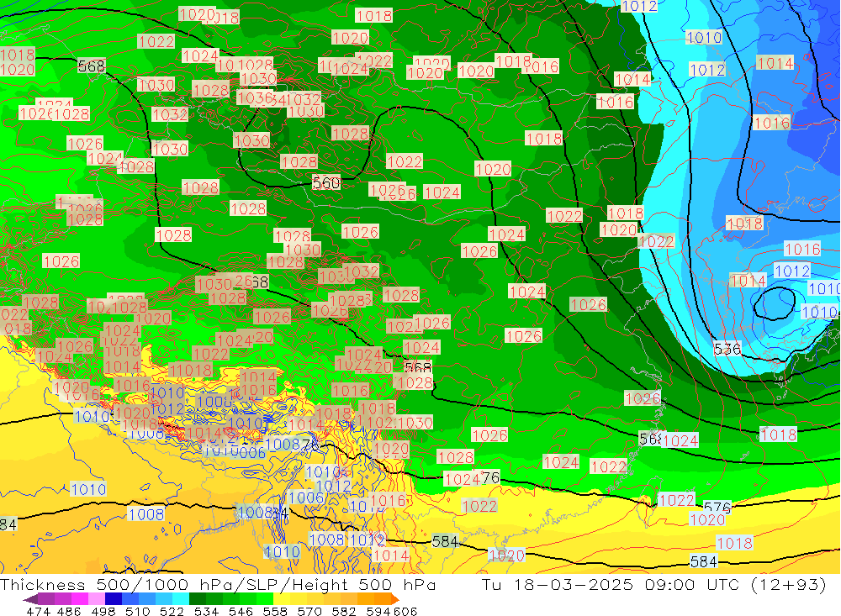Select the brightest green legend swatch
The height and width of the screenshot is (616, 841).
pos(265,599)
